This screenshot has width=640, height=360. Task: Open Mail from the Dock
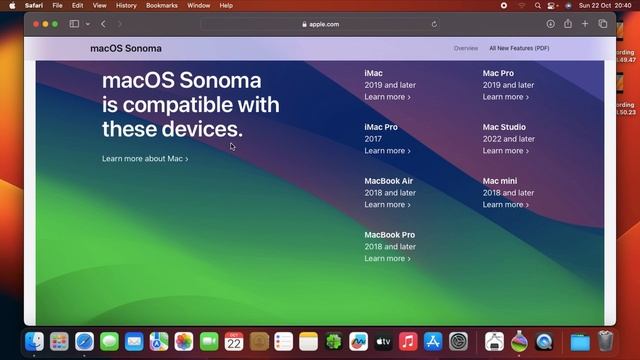click(x=134, y=341)
